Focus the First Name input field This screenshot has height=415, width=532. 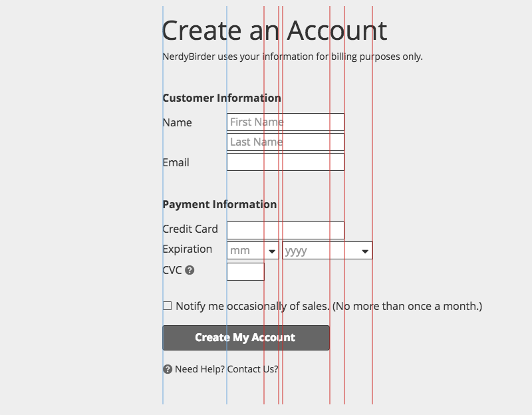click(285, 122)
